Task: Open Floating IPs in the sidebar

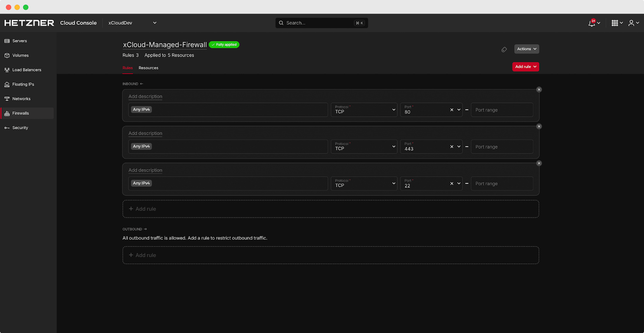Action: coord(27,84)
